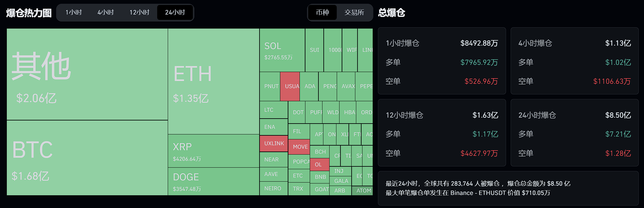
Task: Select the red MOVE tile
Action: point(299,147)
